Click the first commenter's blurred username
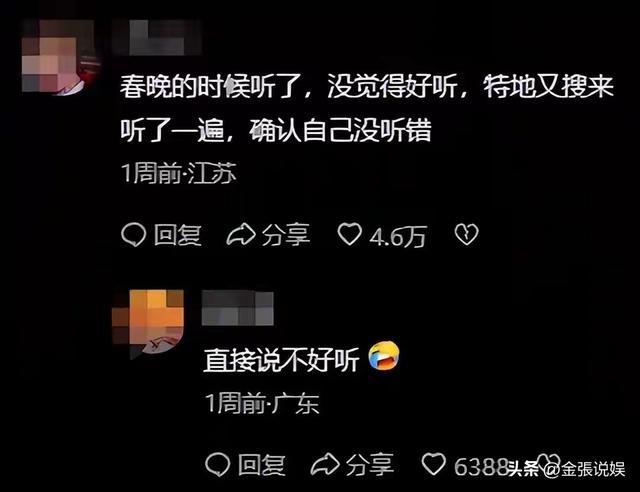The width and height of the screenshot is (640, 492). (x=156, y=38)
